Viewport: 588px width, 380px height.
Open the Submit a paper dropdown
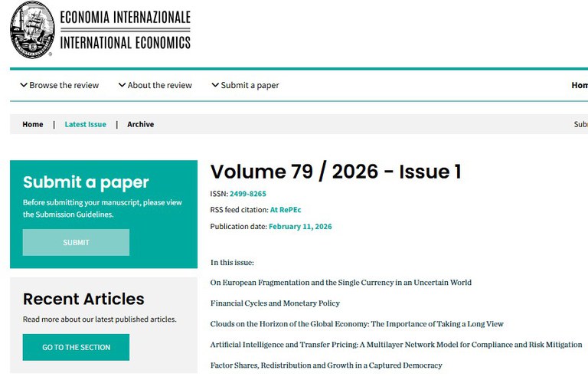[245, 85]
